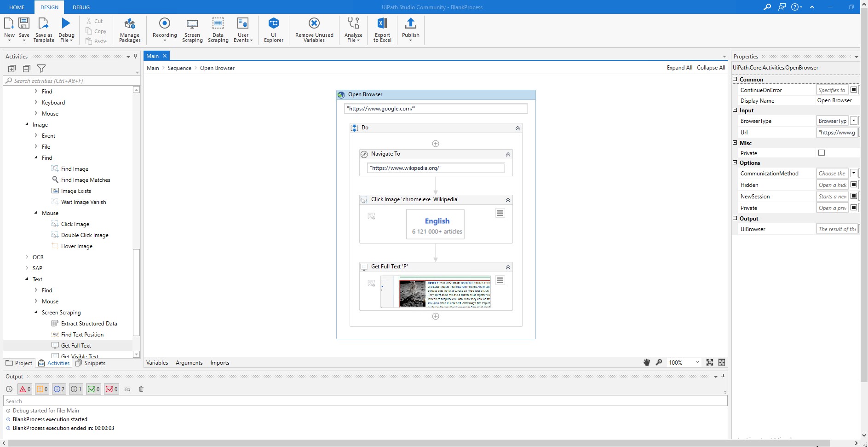Toggle Private option expression button
This screenshot has width=868, height=447.
pyautogui.click(x=854, y=208)
